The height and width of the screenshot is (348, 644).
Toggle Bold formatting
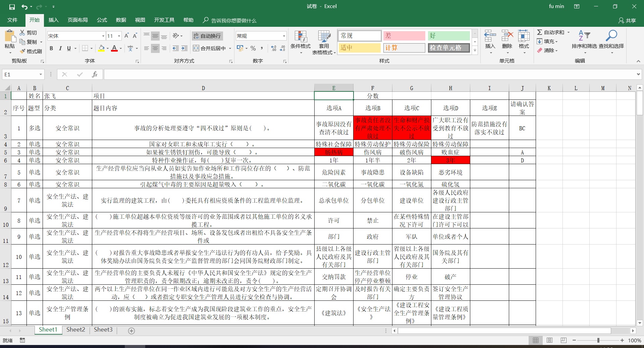point(51,49)
